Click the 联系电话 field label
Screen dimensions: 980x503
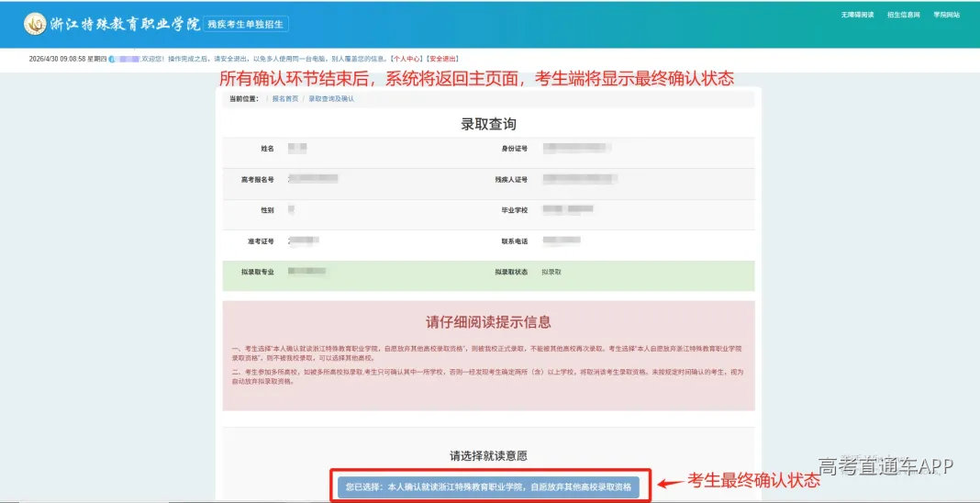pyautogui.click(x=515, y=241)
